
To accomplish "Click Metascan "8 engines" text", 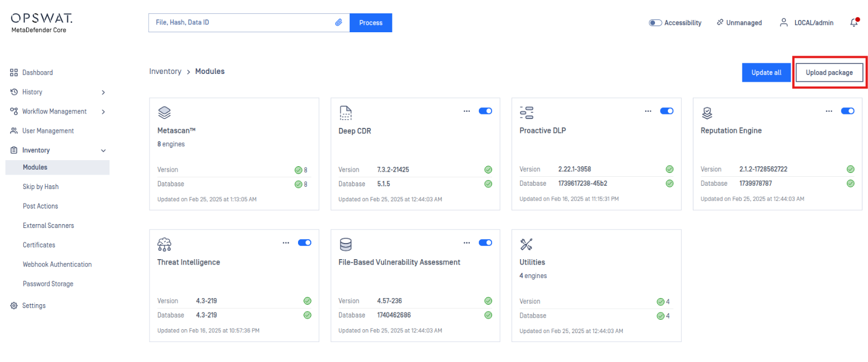I will tap(171, 144).
